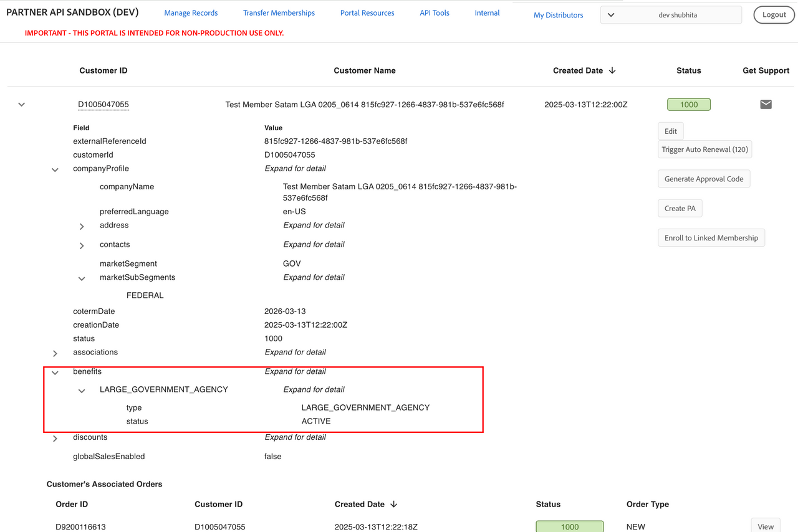
Task: Click the NEW order type cell
Action: pyautogui.click(x=636, y=527)
